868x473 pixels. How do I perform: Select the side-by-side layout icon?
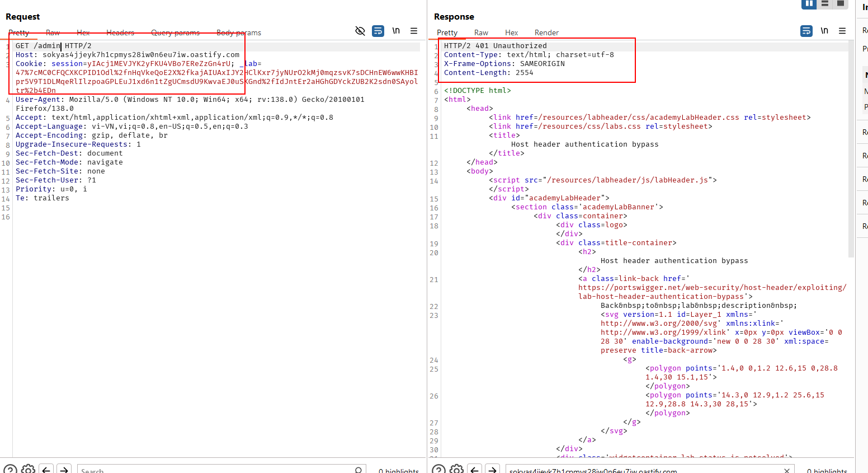tap(809, 4)
